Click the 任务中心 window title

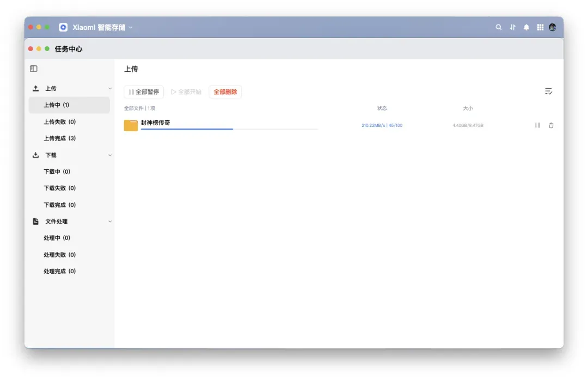[68, 49]
